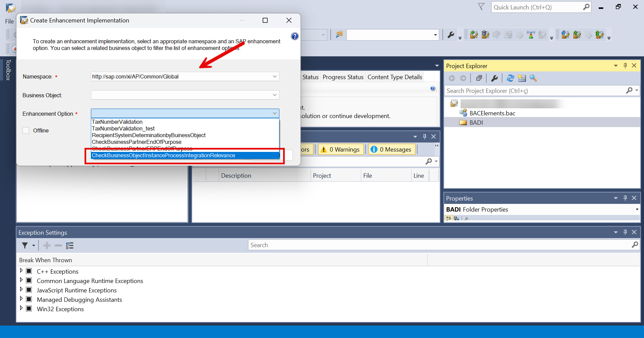644x338 pixels.
Task: Click the green up-down arrows solution icon
Action: [600, 35]
